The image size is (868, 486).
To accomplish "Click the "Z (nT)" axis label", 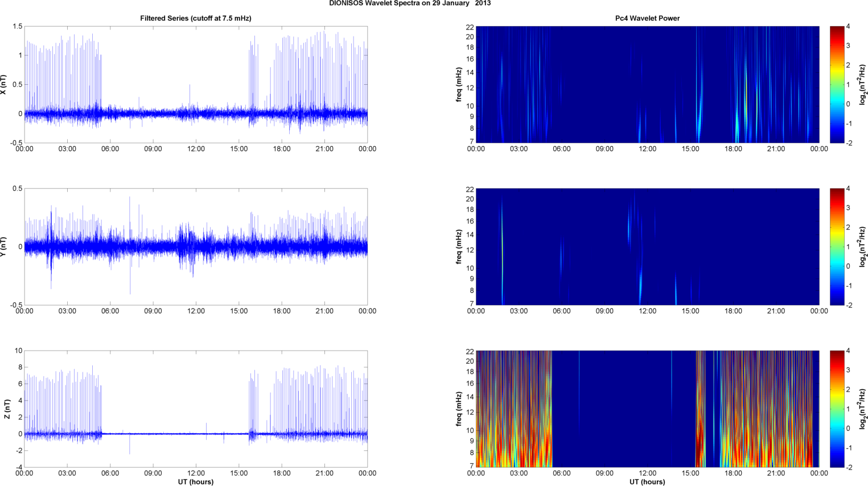I will coord(7,409).
